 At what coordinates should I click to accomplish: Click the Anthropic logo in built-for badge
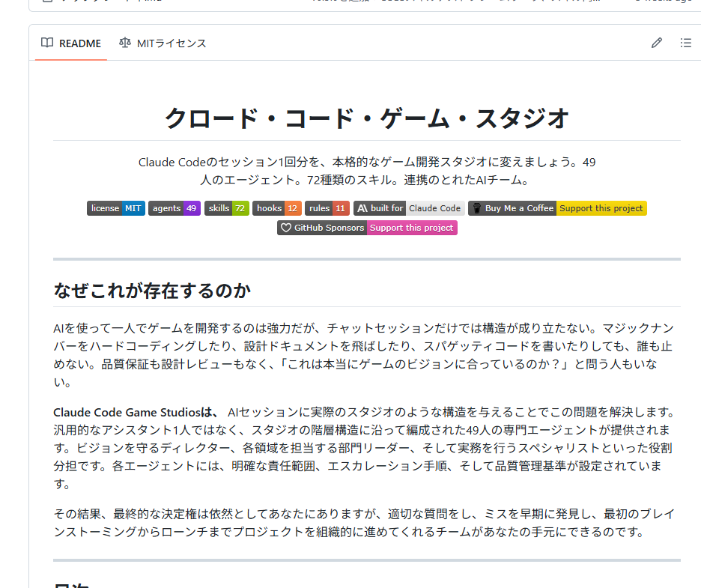362,208
